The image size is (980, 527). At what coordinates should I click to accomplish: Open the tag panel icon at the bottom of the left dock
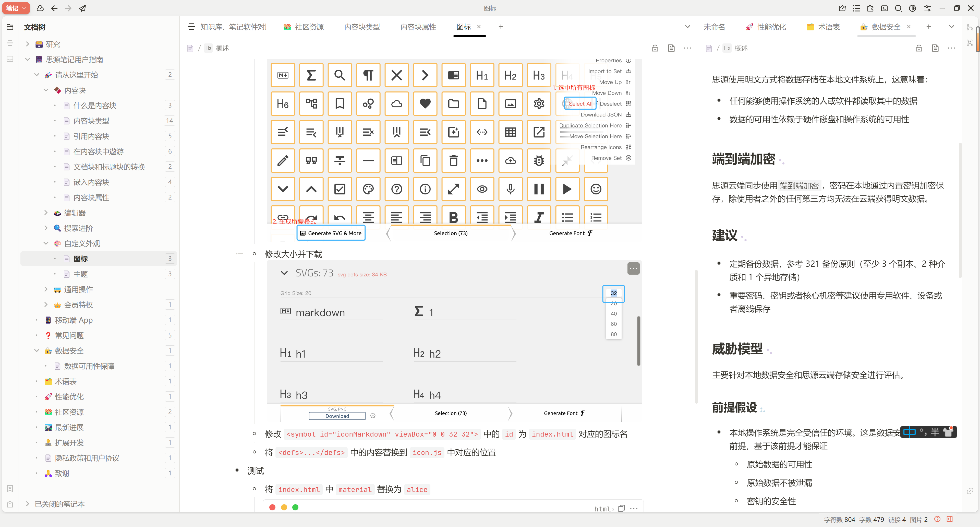click(x=10, y=504)
